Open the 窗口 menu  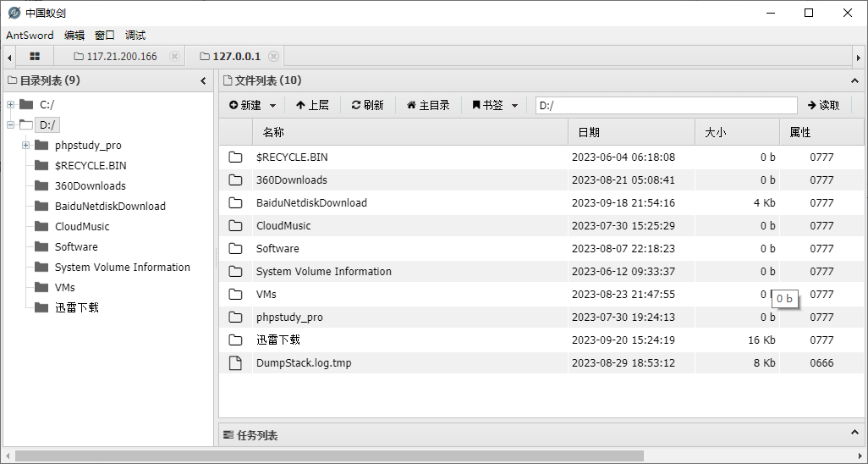pos(105,36)
